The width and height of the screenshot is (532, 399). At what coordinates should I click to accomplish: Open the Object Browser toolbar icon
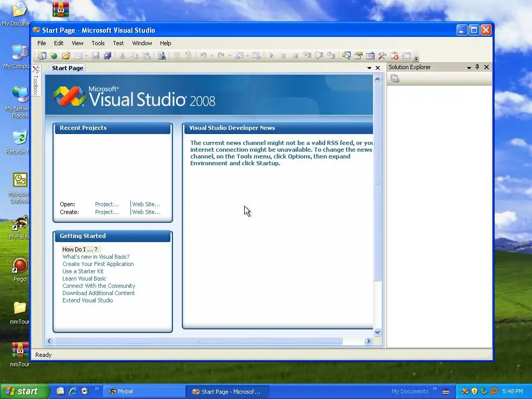click(x=370, y=56)
